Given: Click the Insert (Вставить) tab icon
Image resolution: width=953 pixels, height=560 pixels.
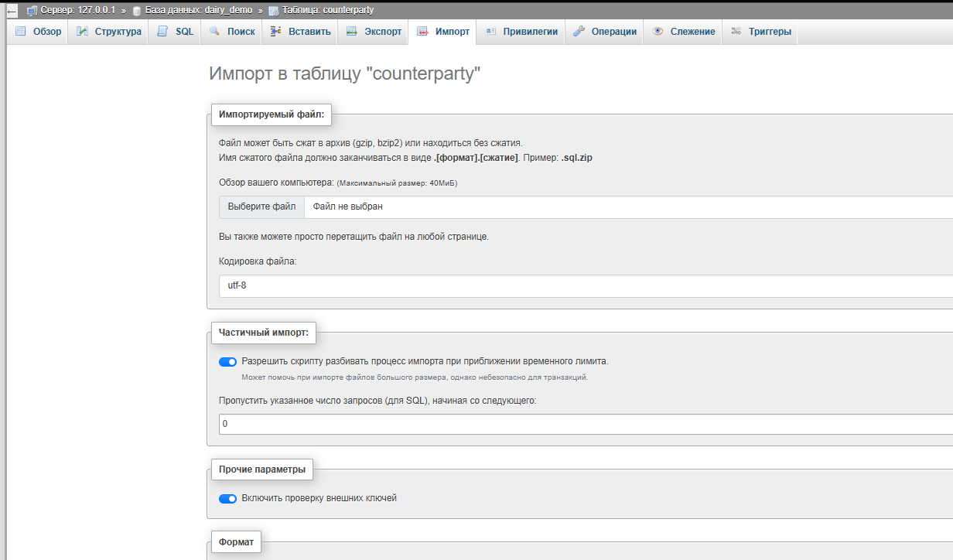Looking at the screenshot, I should (x=275, y=32).
